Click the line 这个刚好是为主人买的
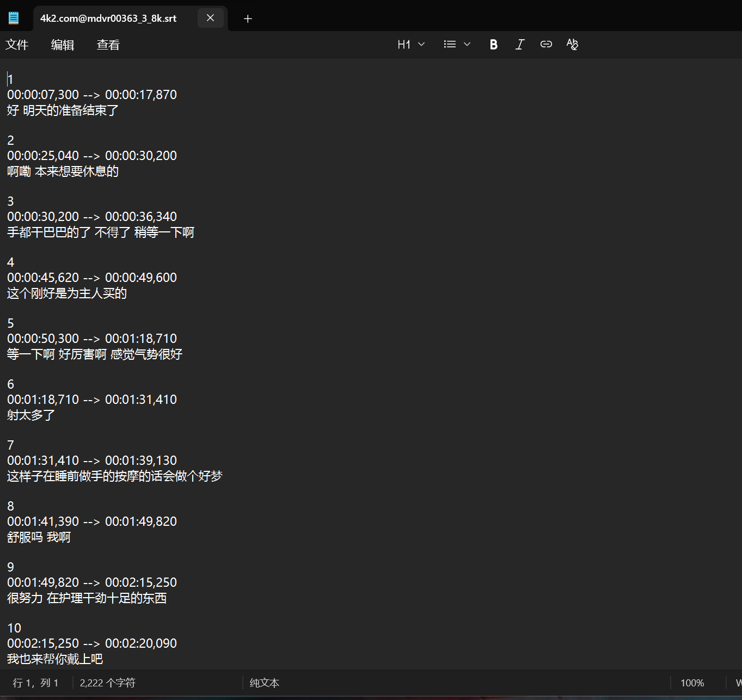Screen dimensions: 742x700 (x=67, y=293)
